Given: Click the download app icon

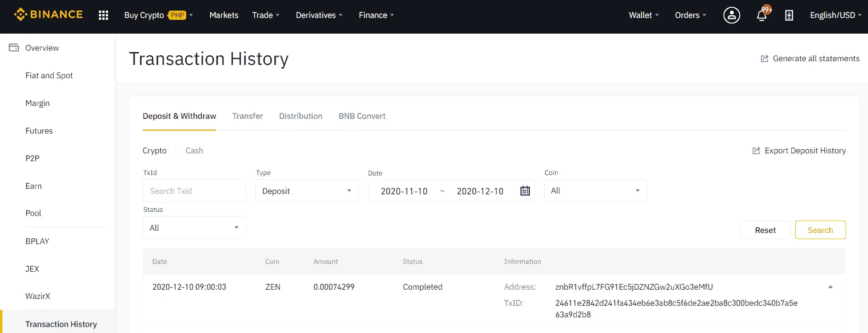Looking at the screenshot, I should [789, 15].
